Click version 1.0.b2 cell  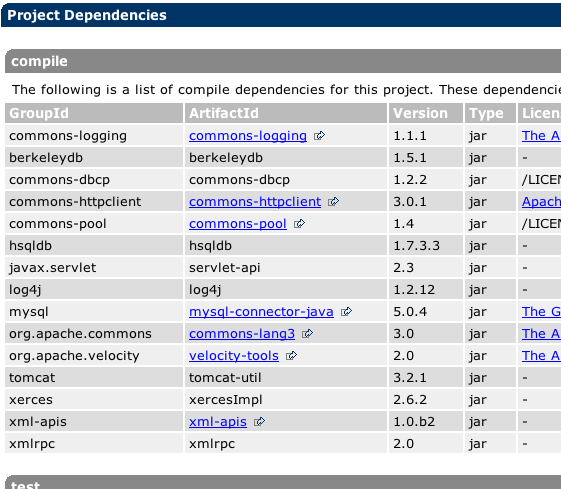(426, 422)
